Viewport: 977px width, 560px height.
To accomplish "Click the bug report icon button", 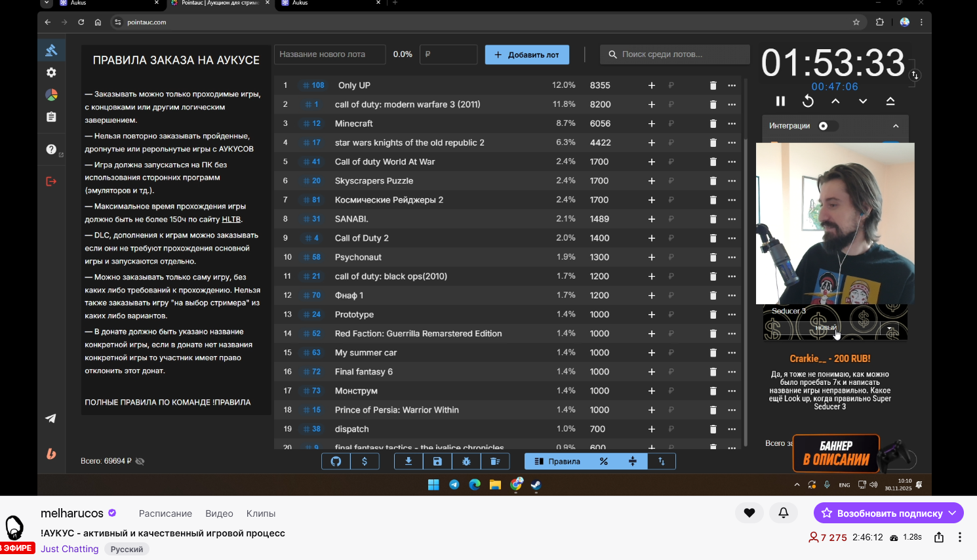I will (466, 462).
